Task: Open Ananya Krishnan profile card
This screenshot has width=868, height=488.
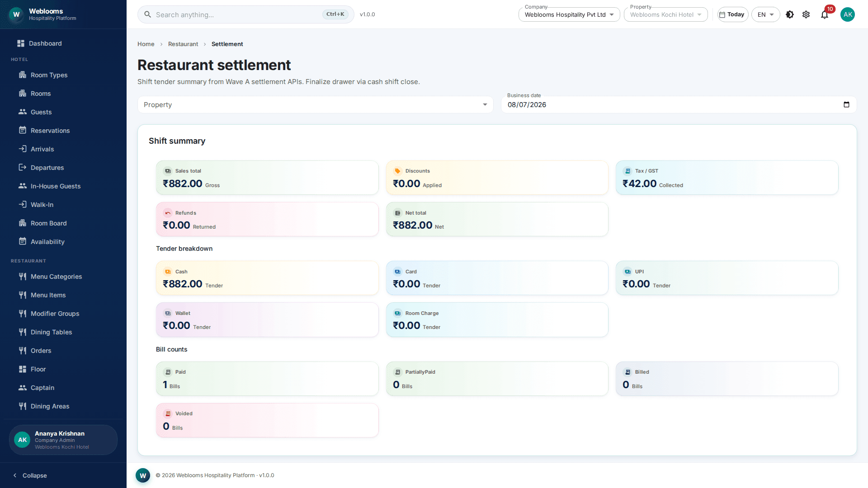Action: pos(63,440)
